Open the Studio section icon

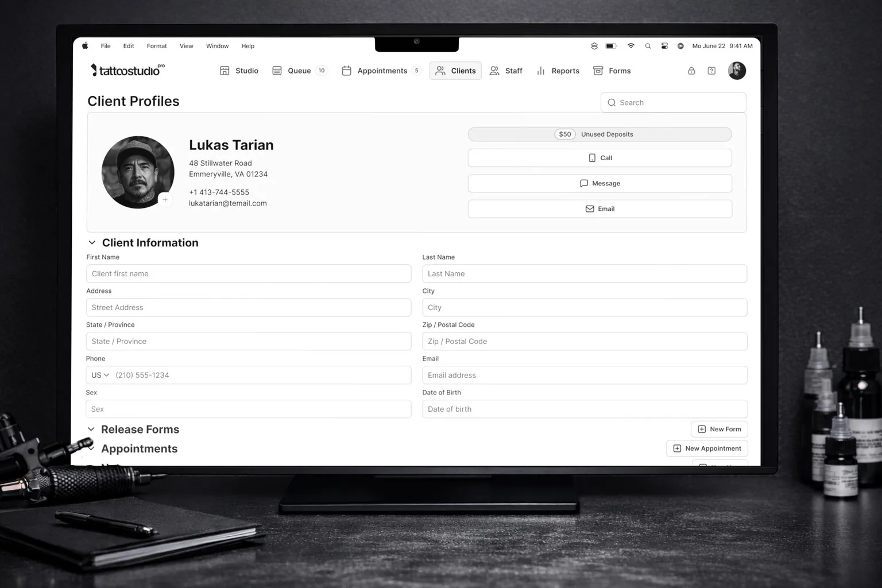225,71
